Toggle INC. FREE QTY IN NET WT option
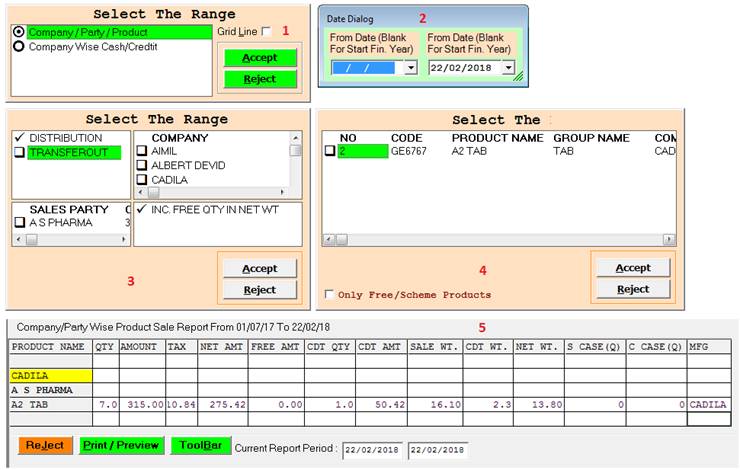The width and height of the screenshot is (740, 470). [x=142, y=209]
